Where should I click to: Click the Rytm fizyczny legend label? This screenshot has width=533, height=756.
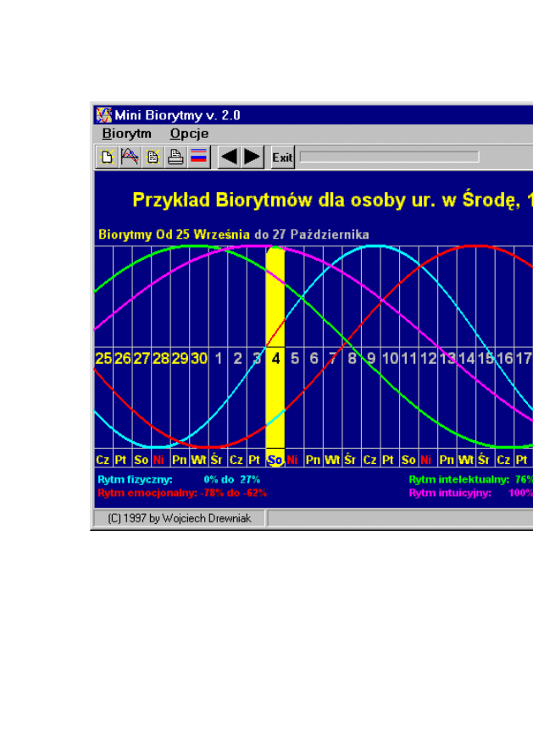pyautogui.click(x=135, y=479)
